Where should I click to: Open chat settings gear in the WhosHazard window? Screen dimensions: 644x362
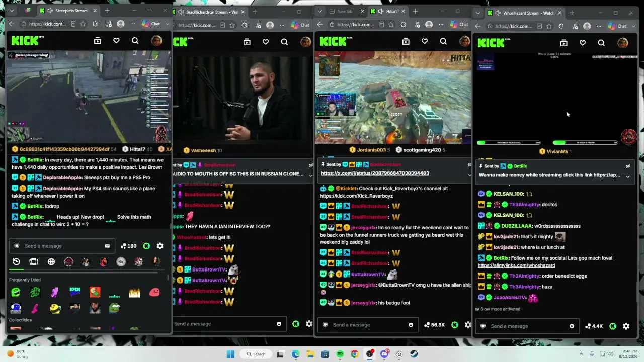click(626, 326)
